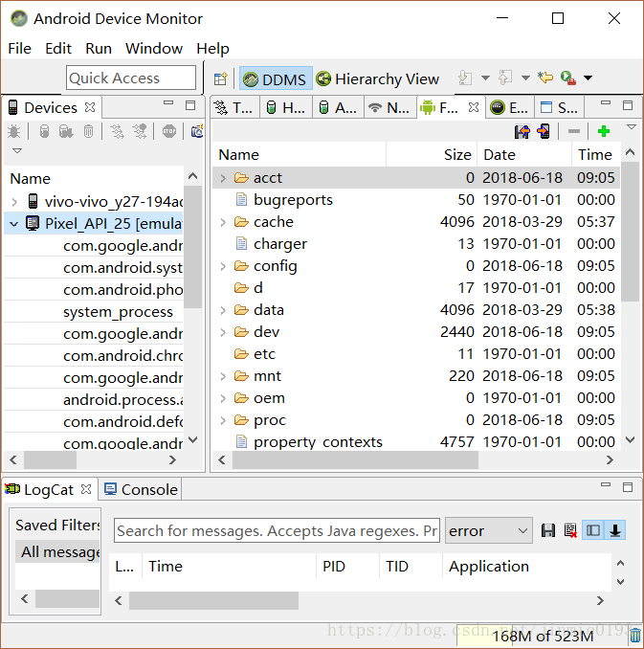Expand the vivo-vivo_y27 device node
The height and width of the screenshot is (649, 644).
14,202
